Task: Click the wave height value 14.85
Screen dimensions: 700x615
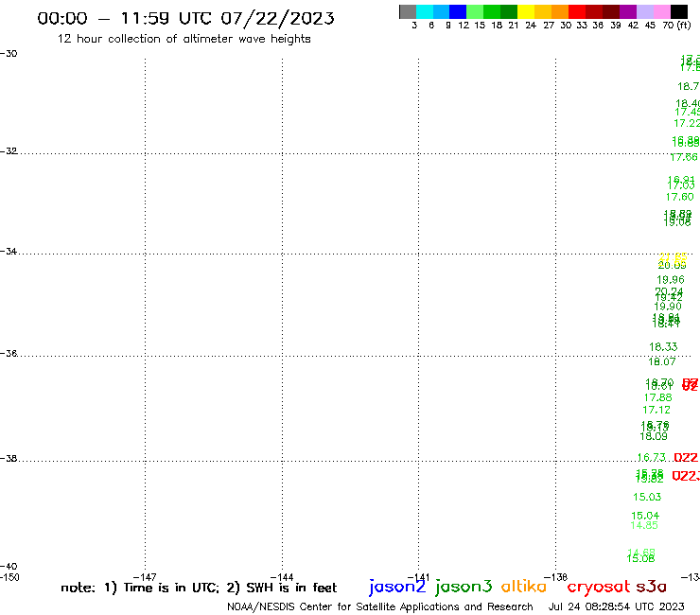Action: [x=644, y=525]
